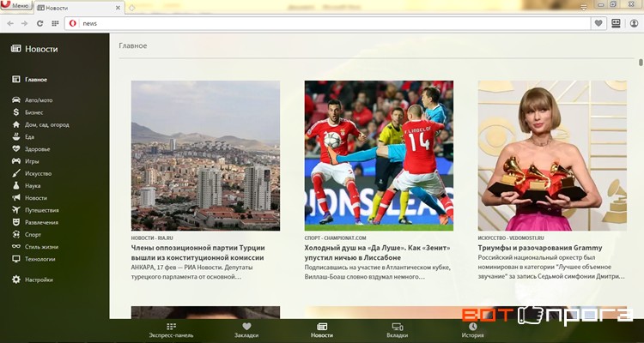
Task: Click the address bar showing news
Action: (327, 23)
